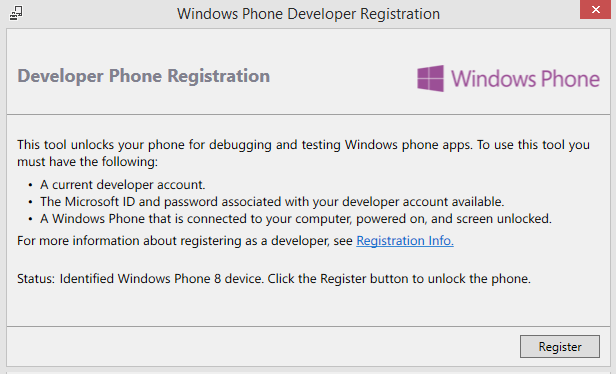This screenshot has height=374, width=616.
Task: Click the bullet dot before 'A current developer'
Action: tap(31, 185)
